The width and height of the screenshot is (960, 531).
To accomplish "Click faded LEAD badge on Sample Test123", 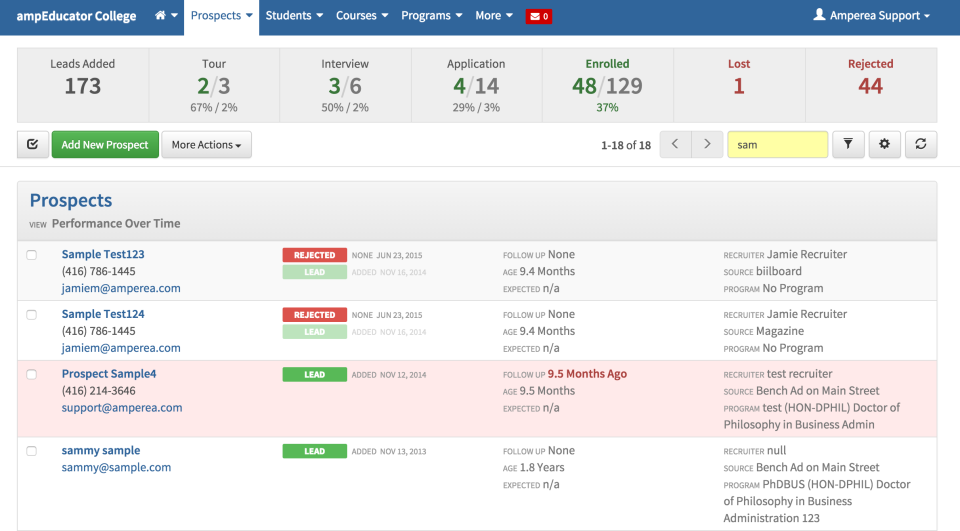I will tap(315, 272).
